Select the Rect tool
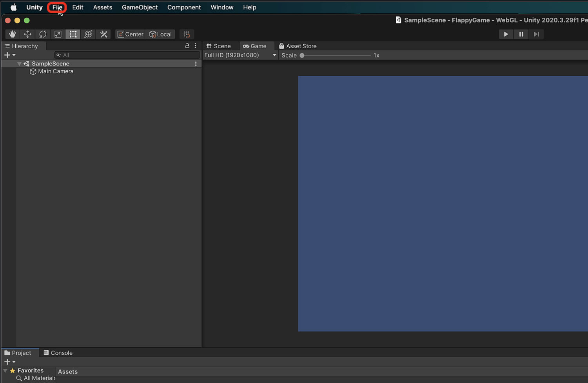The width and height of the screenshot is (588, 383). coord(73,34)
